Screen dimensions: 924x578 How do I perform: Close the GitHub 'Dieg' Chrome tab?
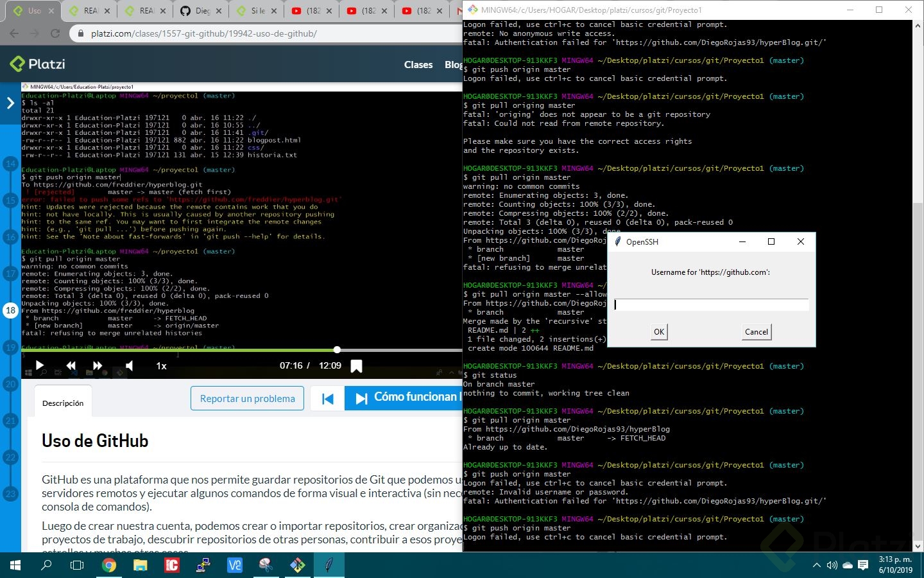tap(218, 11)
